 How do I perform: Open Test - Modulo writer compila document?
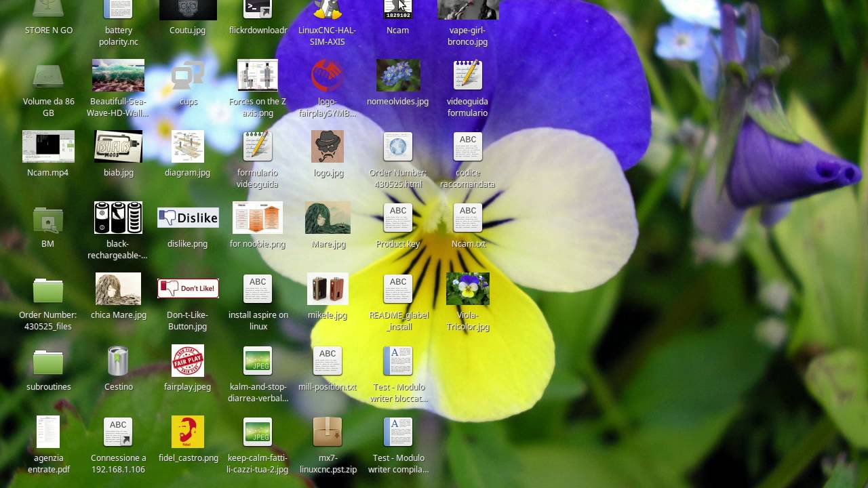point(397,432)
